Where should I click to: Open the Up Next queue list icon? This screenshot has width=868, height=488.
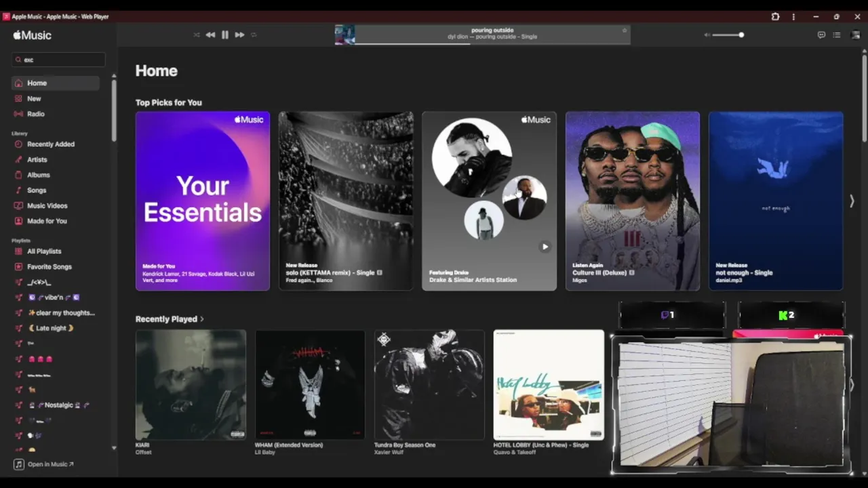coord(837,35)
